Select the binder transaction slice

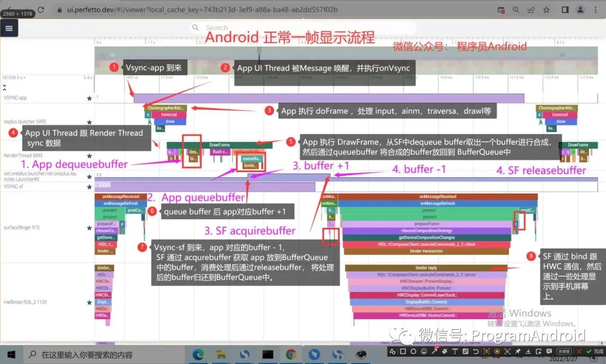coord(426,251)
